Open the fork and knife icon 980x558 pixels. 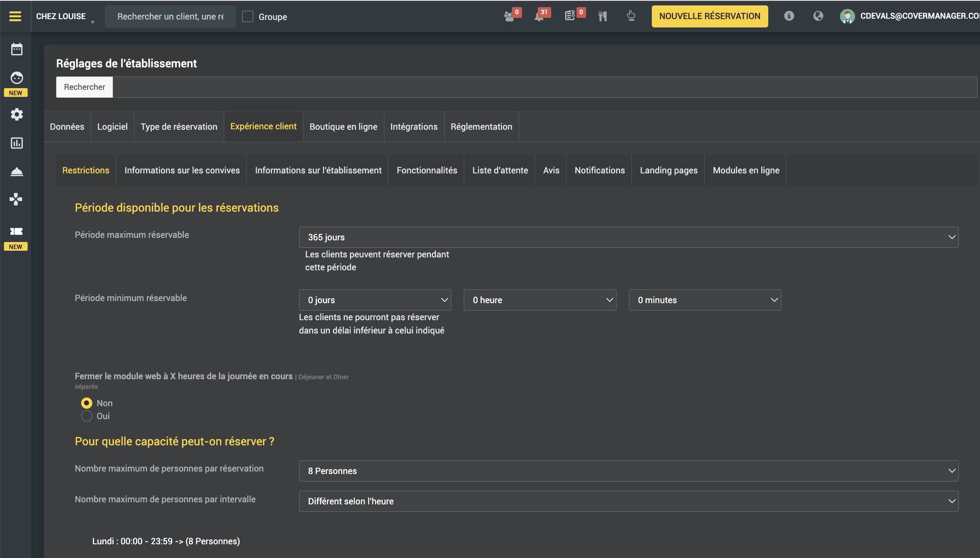coord(603,17)
